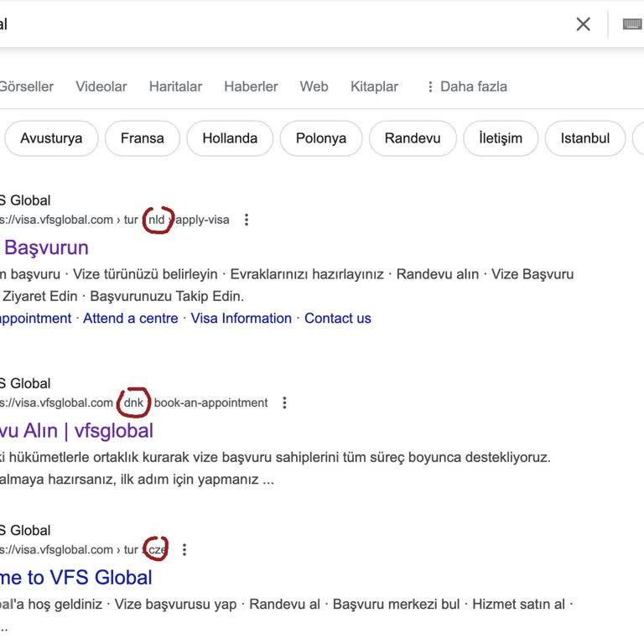
Task: Select the İletişim filter chip
Action: tap(501, 138)
